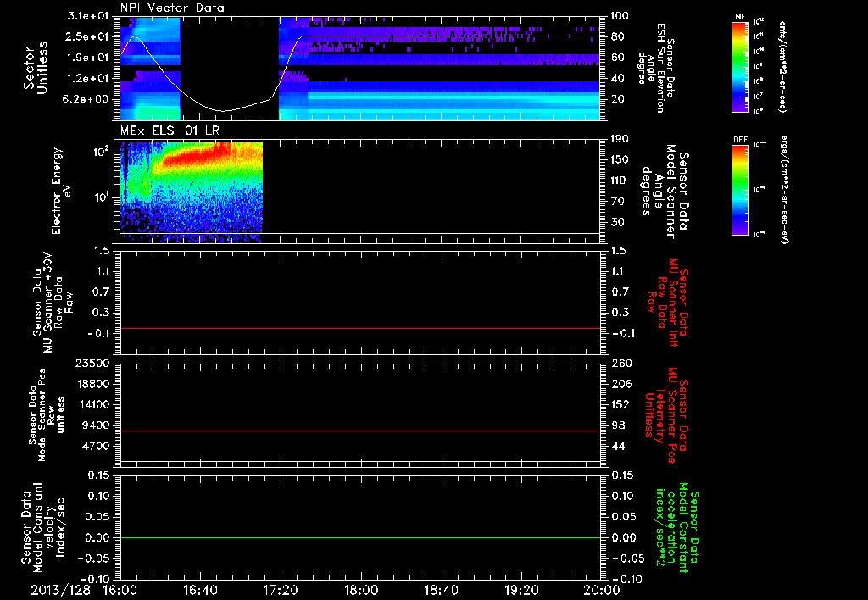
Task: Click the '20:00' time tick label
Action: click(603, 590)
